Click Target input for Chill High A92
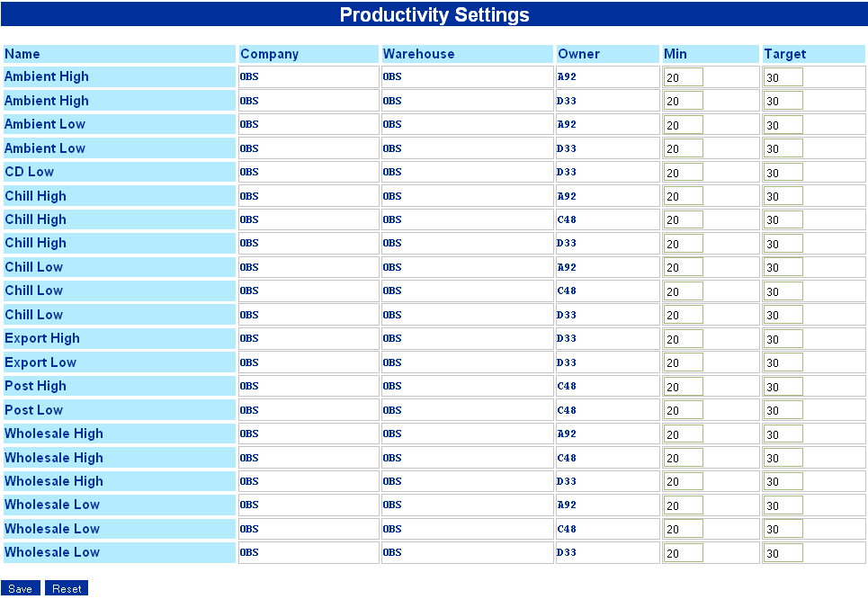 coord(783,196)
